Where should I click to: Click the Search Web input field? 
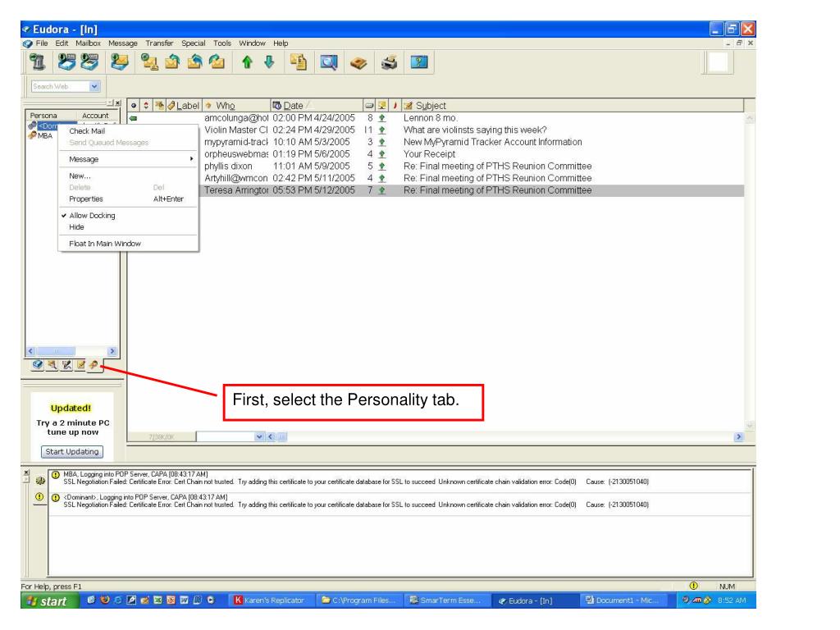click(x=59, y=86)
